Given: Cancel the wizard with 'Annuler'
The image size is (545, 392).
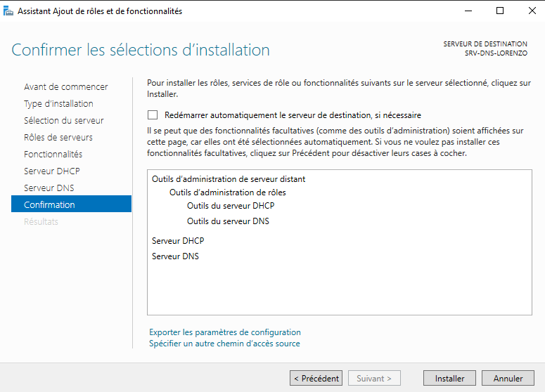Looking at the screenshot, I should pyautogui.click(x=508, y=378).
